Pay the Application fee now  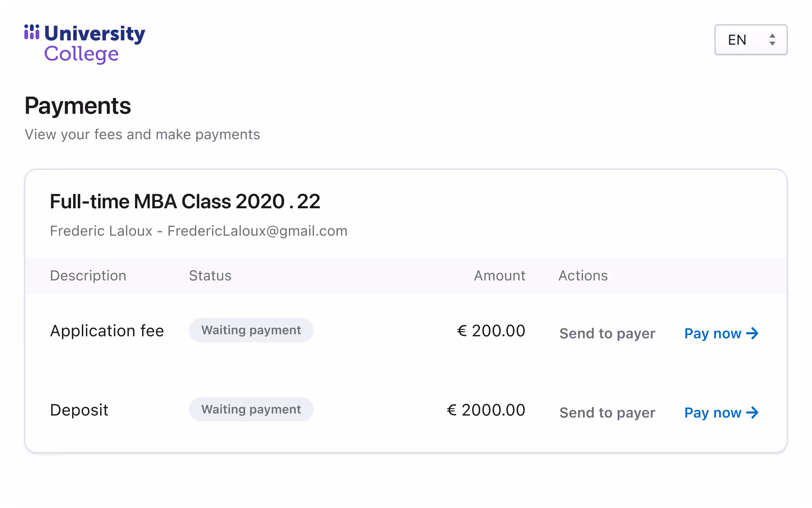721,334
